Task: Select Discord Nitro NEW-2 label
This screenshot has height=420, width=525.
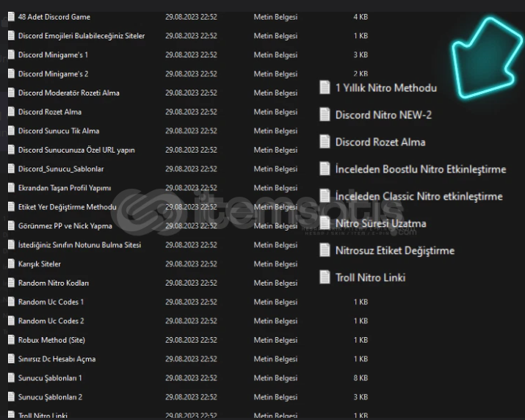Action: (x=384, y=115)
